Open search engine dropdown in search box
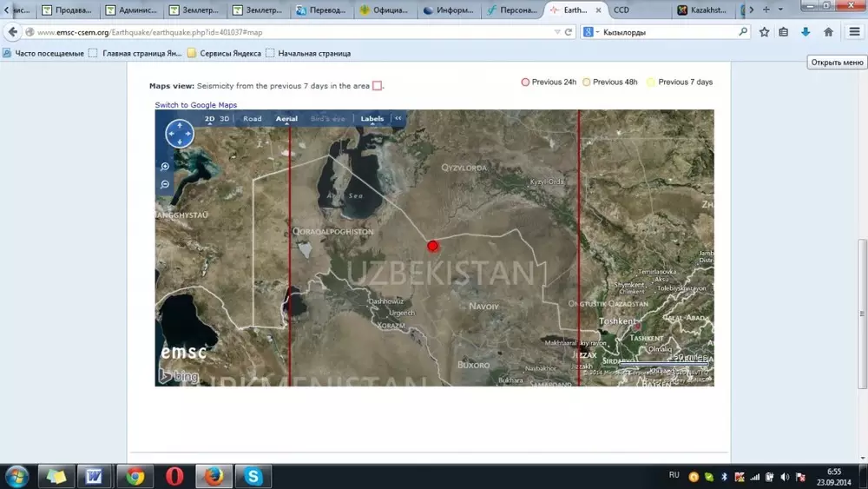This screenshot has height=489, width=868. [590, 32]
